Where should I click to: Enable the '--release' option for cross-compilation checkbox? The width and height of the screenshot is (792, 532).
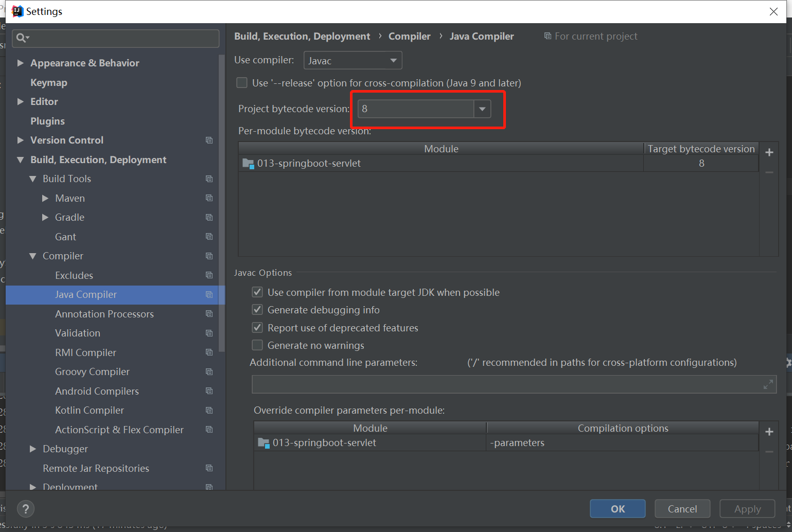coord(242,83)
